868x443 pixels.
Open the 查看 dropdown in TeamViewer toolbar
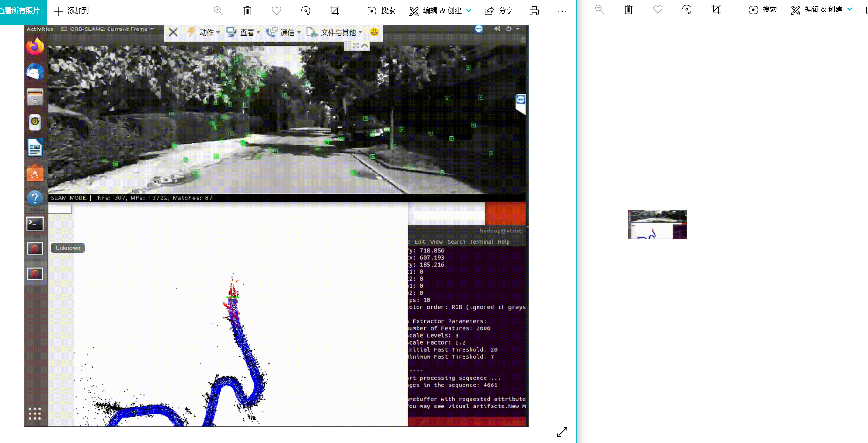pyautogui.click(x=243, y=32)
